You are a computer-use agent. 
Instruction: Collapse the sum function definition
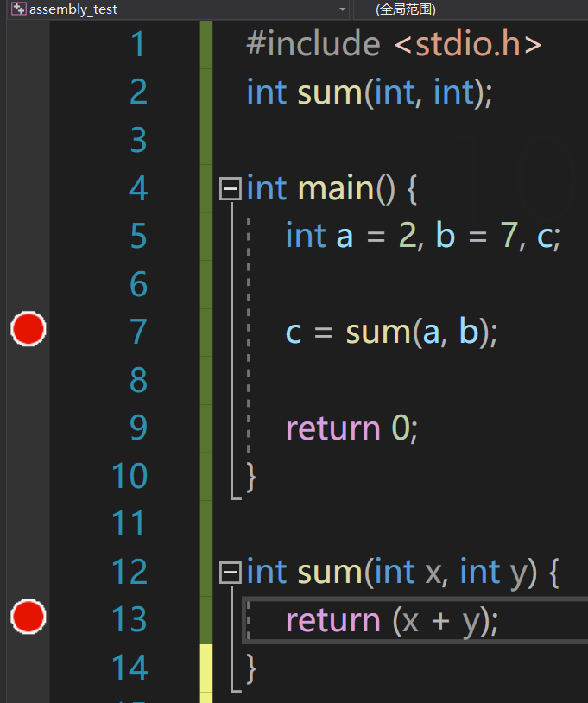click(231, 572)
